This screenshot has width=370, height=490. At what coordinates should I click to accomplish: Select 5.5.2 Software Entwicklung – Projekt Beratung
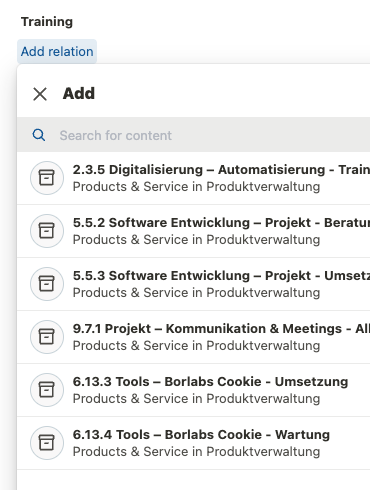point(193,231)
